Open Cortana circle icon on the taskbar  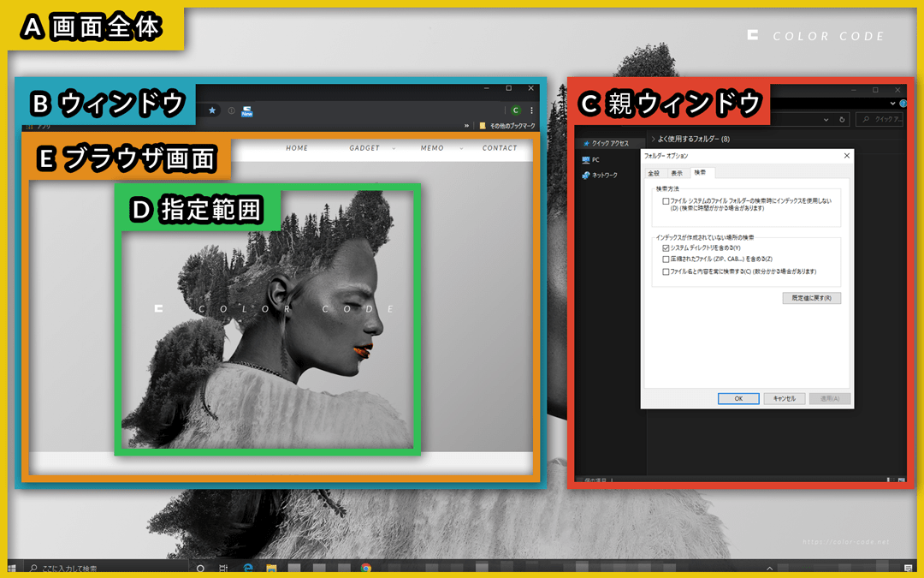(200, 568)
